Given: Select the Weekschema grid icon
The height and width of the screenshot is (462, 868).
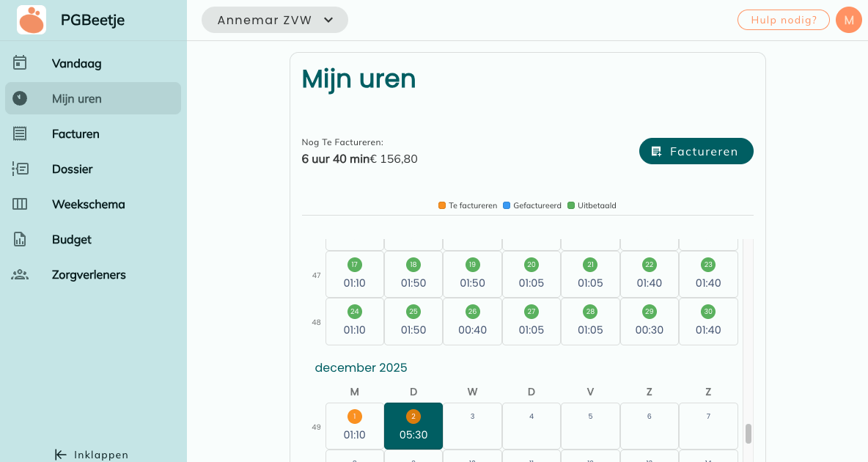Looking at the screenshot, I should point(20,204).
